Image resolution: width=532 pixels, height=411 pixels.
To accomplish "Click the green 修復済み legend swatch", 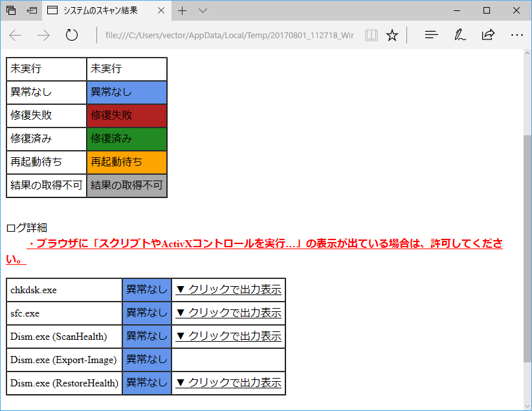I will coord(127,139).
